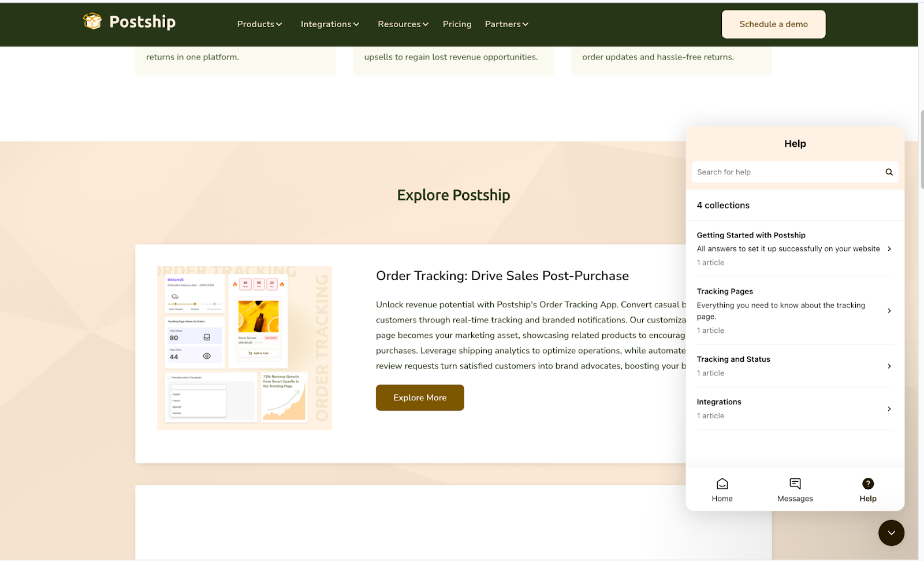Click the Order Tracking preview image
The image size is (924, 561).
[244, 348]
